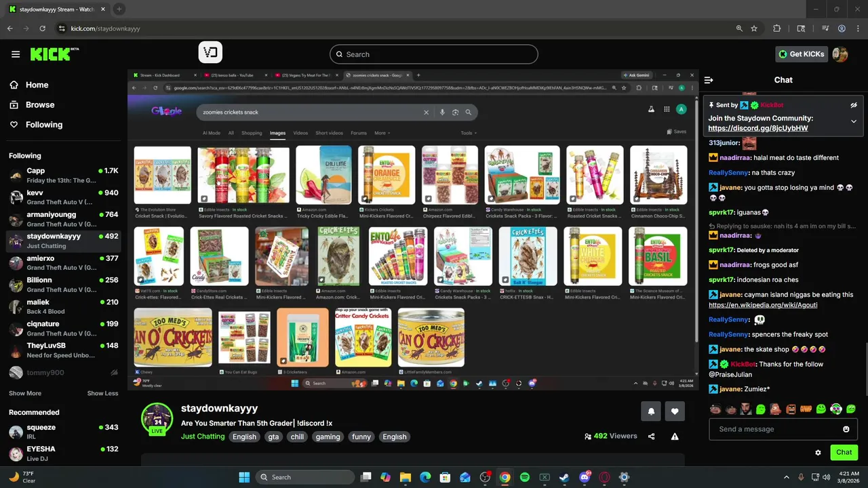Open Microsoft Edge from the taskbar
The width and height of the screenshot is (868, 488).
425,477
